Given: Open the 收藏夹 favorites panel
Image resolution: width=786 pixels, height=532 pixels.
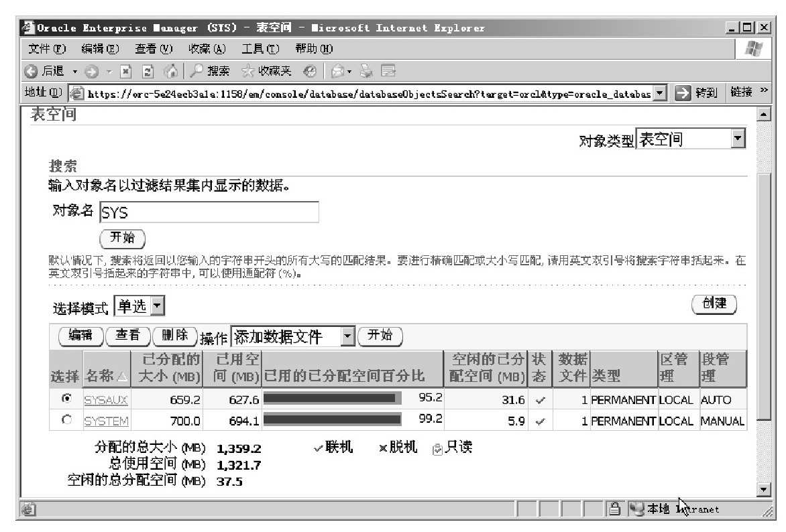Looking at the screenshot, I should click(266, 71).
